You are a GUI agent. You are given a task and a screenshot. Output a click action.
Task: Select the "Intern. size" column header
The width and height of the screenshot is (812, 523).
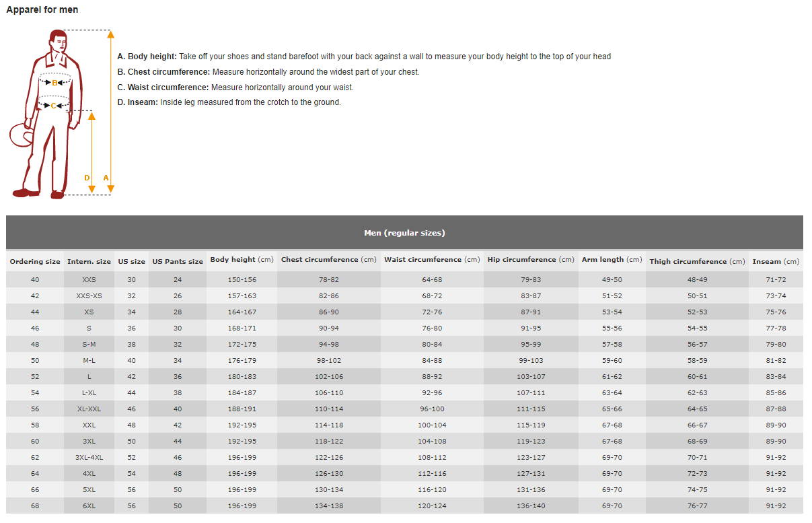click(x=89, y=261)
